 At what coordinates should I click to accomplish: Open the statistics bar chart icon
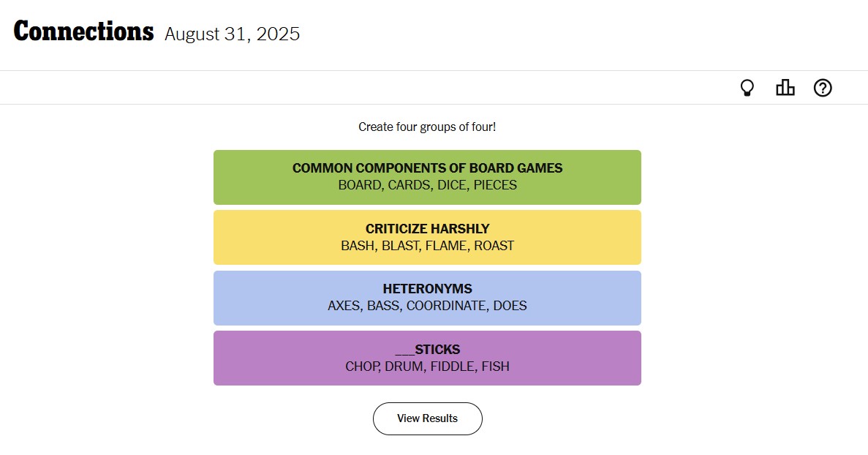coord(785,89)
